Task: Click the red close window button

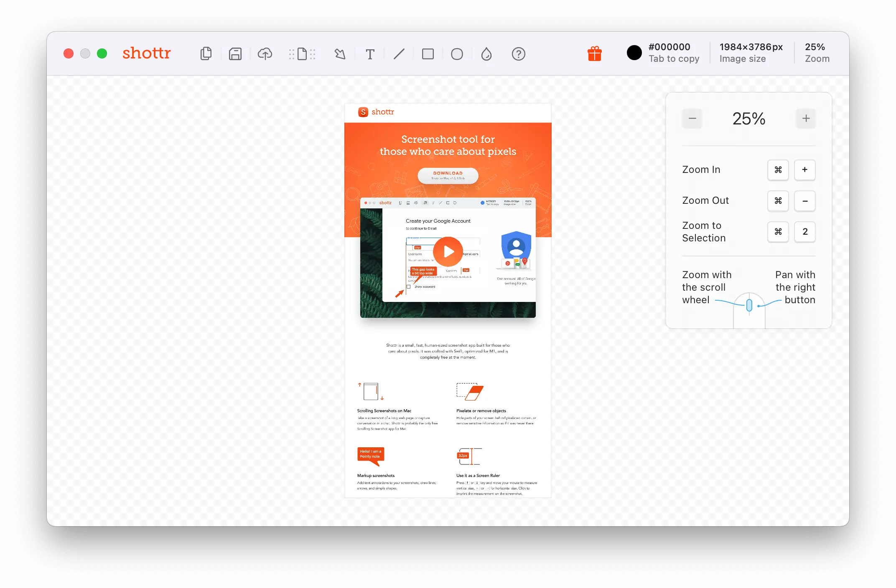Action: click(x=69, y=53)
